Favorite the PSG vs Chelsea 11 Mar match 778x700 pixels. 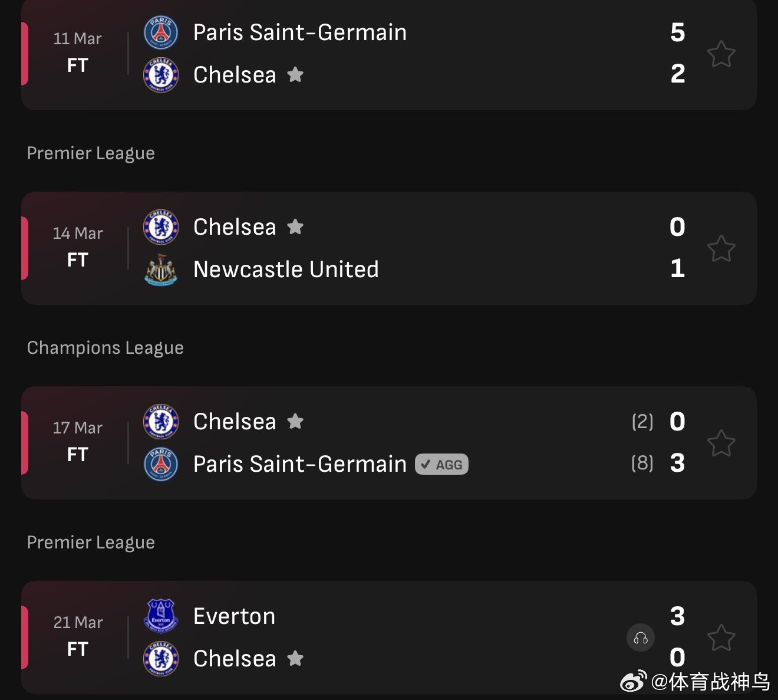click(x=721, y=54)
